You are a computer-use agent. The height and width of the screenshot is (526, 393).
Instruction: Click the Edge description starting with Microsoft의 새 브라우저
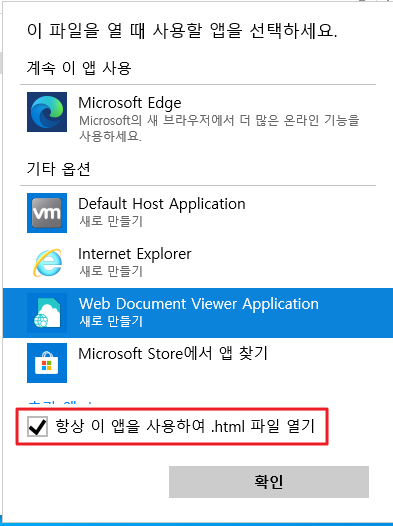coord(219,128)
